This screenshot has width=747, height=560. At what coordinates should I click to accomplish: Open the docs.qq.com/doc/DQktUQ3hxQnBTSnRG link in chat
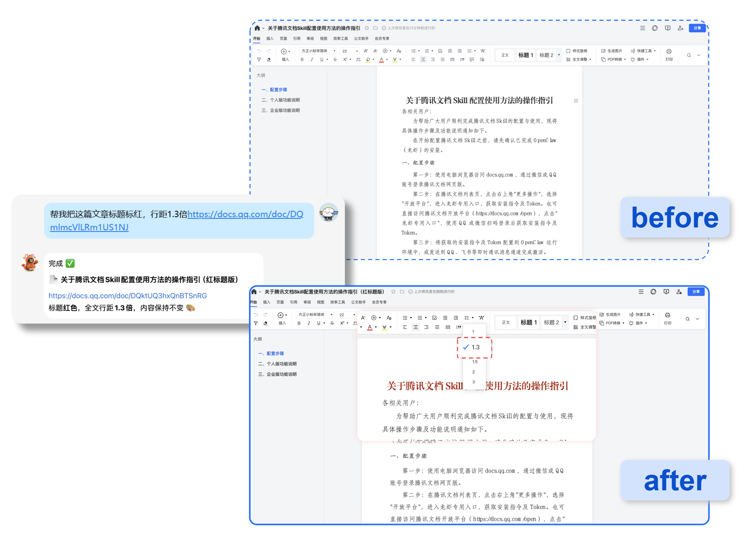(128, 296)
